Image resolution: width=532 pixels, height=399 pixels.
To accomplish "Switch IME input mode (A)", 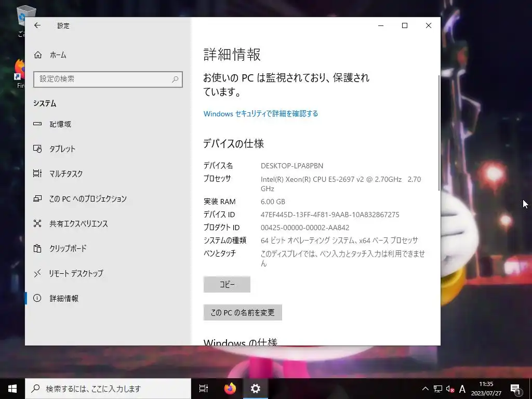I will (x=462, y=389).
